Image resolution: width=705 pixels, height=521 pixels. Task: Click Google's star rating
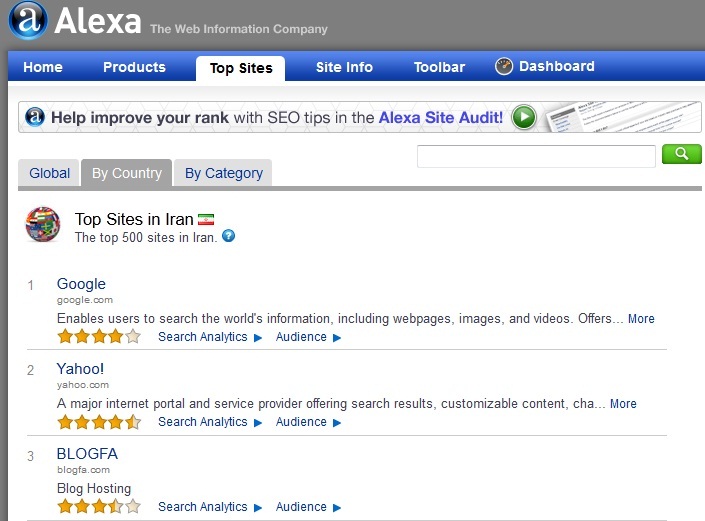coord(98,337)
